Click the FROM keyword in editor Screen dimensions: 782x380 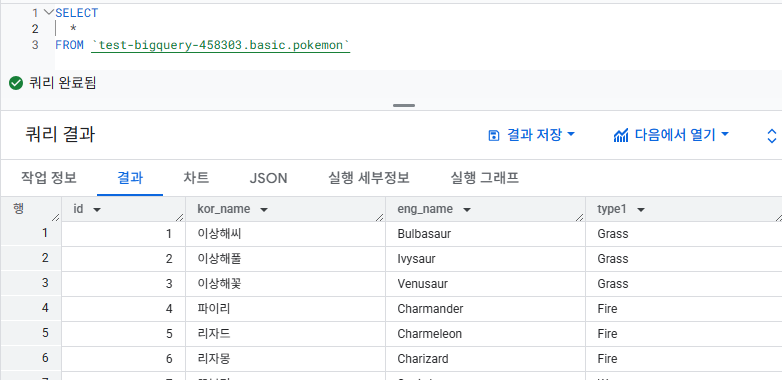tap(70, 45)
